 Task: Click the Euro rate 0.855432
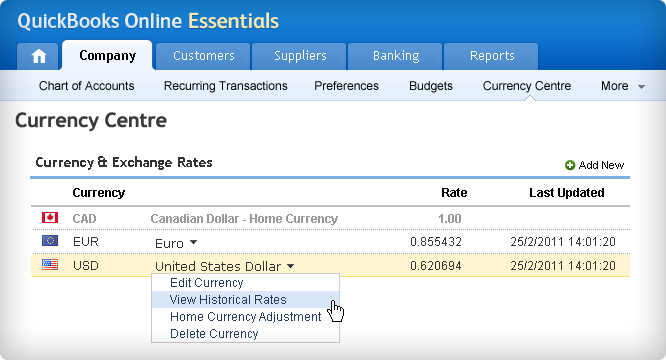pyautogui.click(x=436, y=242)
